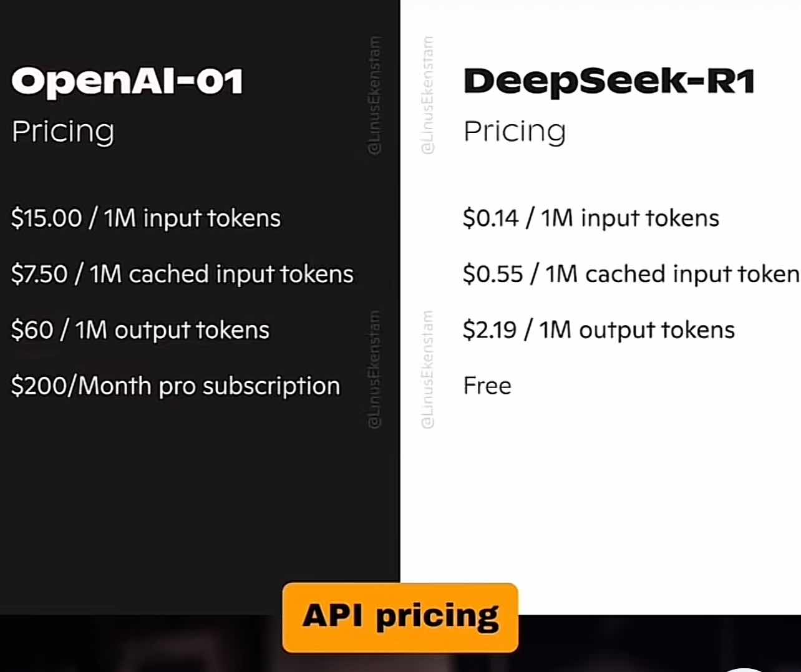Click the Pricing subtitle under OpenAI-01

pyautogui.click(x=63, y=132)
